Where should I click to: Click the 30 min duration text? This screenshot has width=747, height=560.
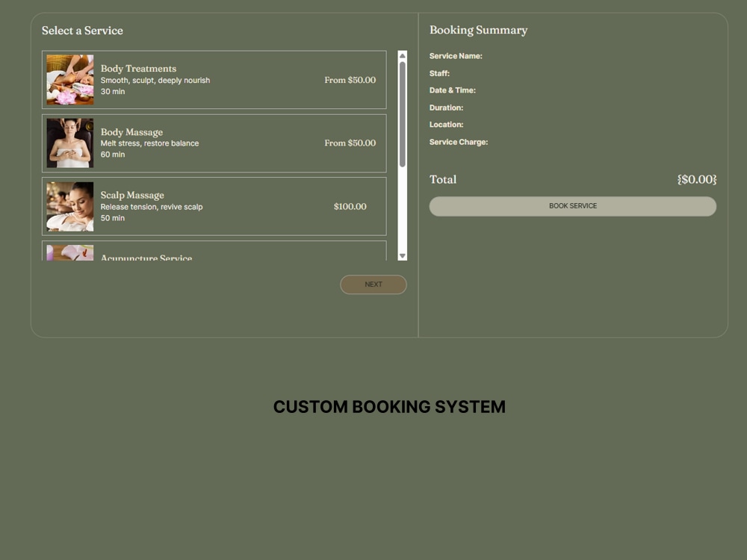pos(113,91)
